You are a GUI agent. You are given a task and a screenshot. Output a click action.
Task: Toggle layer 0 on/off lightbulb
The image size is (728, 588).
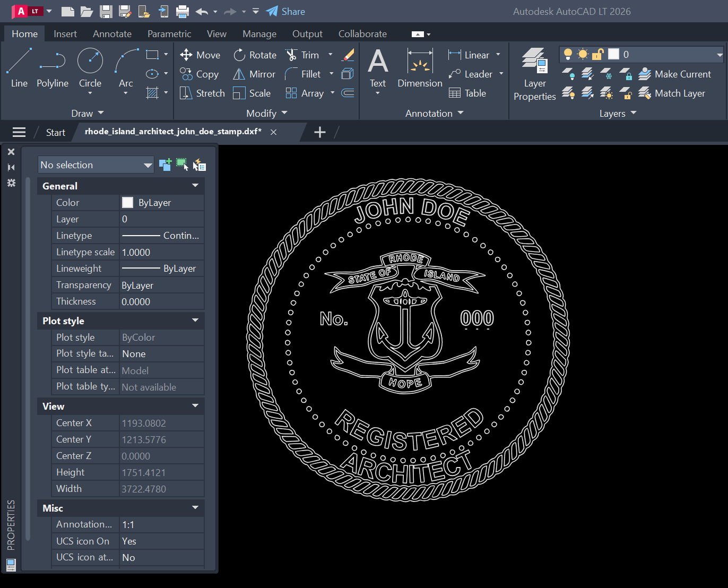[x=568, y=54]
